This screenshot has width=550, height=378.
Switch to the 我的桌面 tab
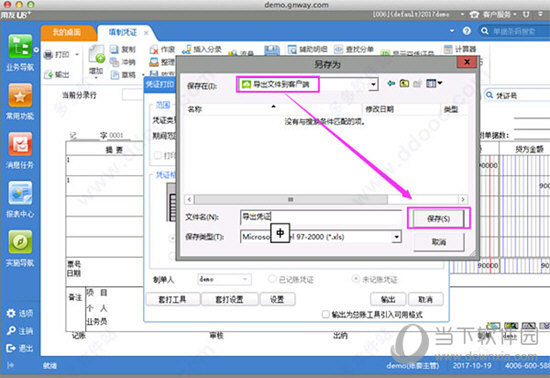click(x=67, y=33)
